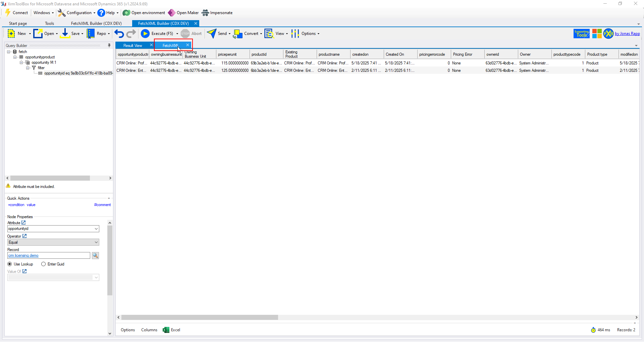
Task: Open the Supporting Tools badge
Action: pyautogui.click(x=582, y=34)
